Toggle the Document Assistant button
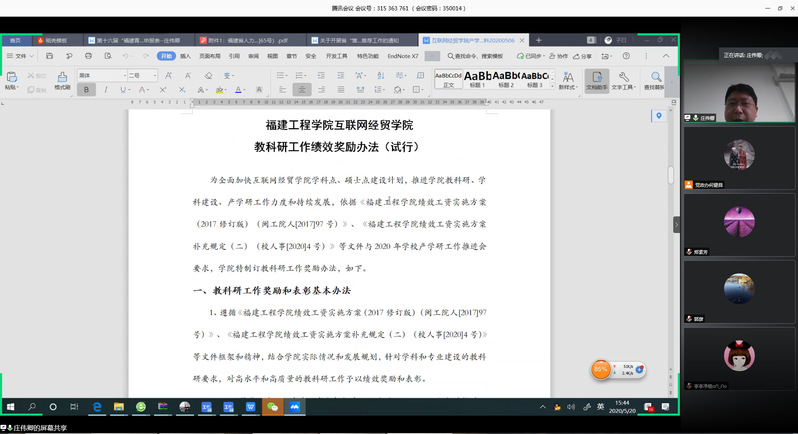The height and width of the screenshot is (434, 798). coord(597,80)
